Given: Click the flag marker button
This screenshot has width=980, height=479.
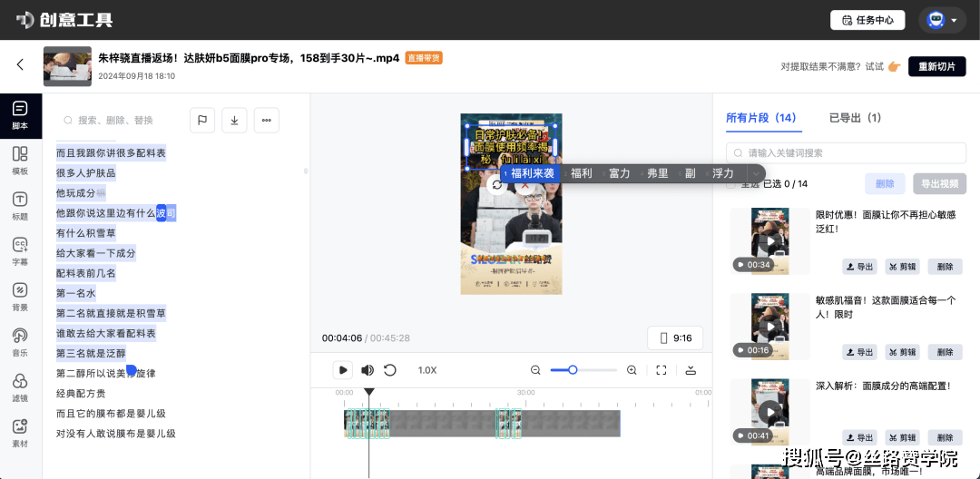Looking at the screenshot, I should tap(202, 120).
